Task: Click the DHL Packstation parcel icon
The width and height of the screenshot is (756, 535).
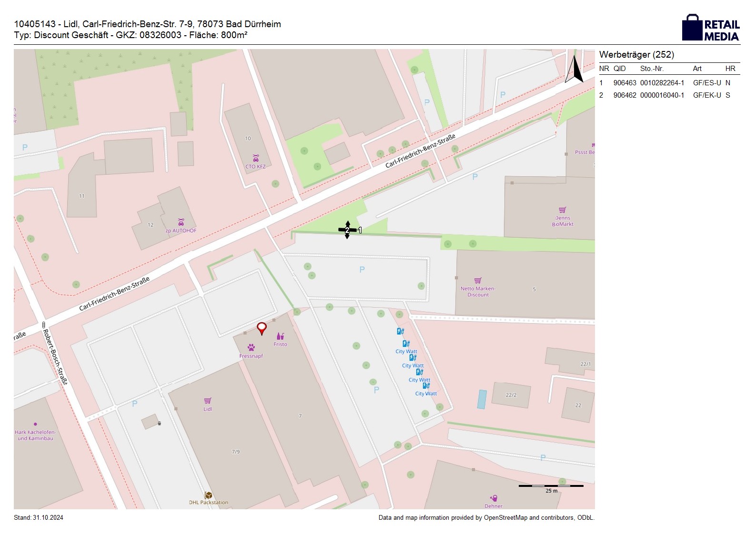Action: 208,495
